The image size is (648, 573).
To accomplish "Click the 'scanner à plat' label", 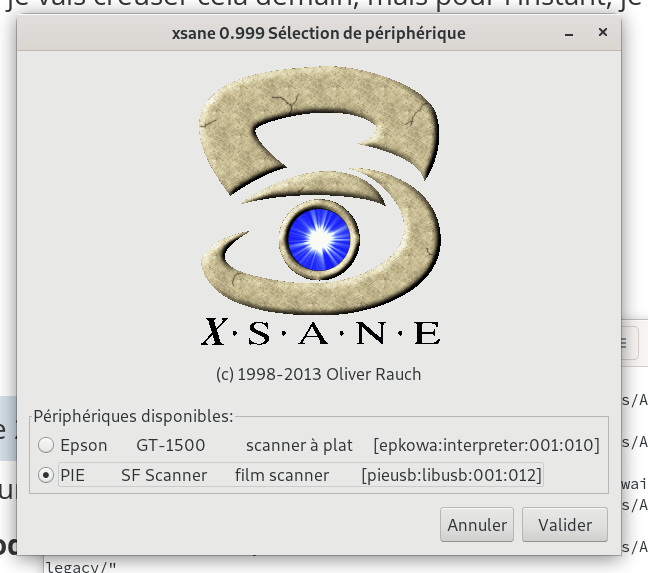I will [x=299, y=445].
